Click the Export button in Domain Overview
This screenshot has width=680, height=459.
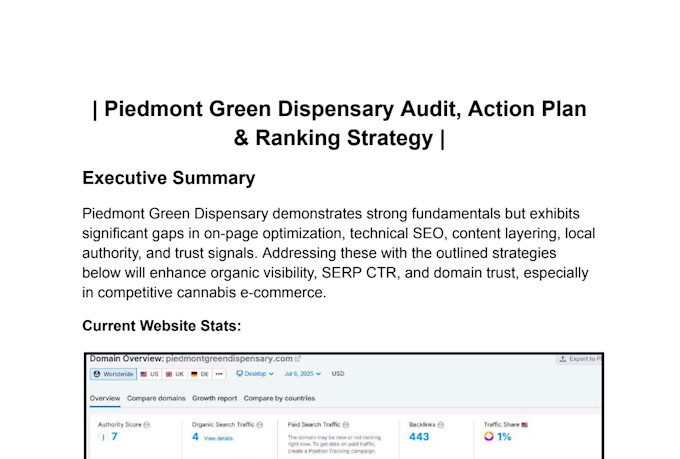pyautogui.click(x=579, y=359)
